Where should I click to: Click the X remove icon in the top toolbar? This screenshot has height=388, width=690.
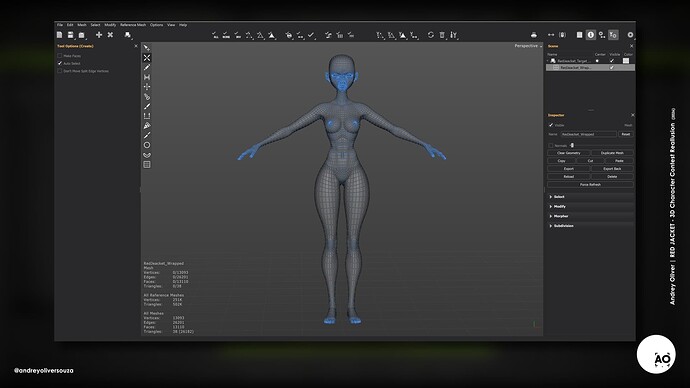tap(110, 35)
